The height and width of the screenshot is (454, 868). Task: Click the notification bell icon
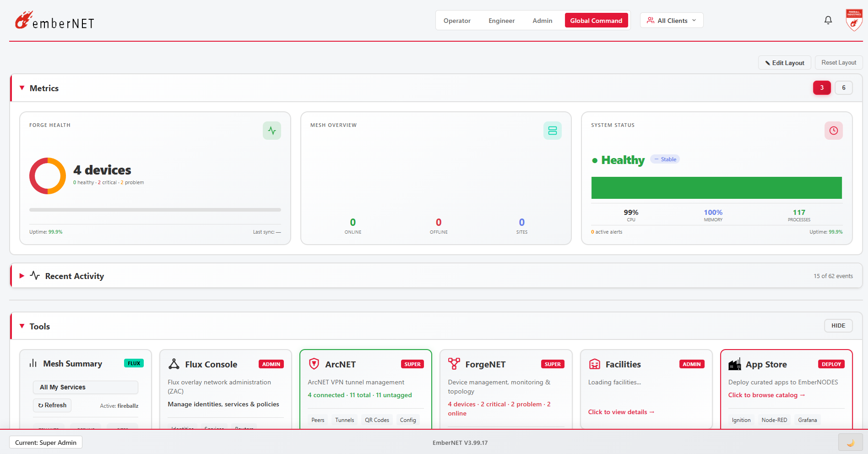click(828, 20)
